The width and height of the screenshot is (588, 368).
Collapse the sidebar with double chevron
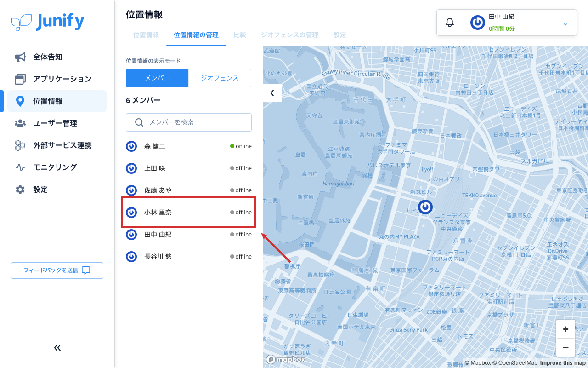[57, 348]
